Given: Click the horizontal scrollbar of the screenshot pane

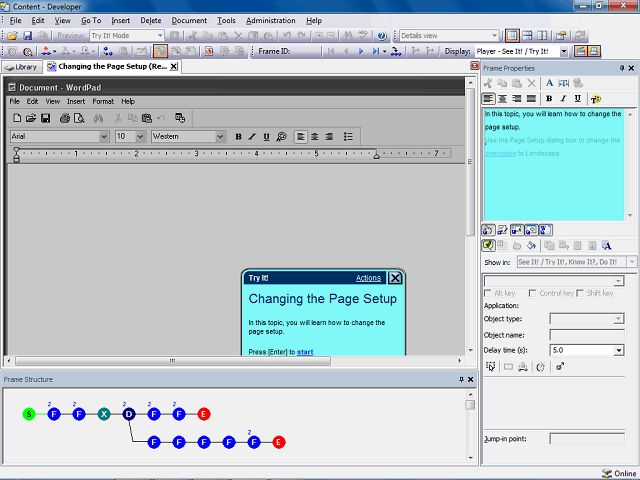Looking at the screenshot, I should coord(173,361).
